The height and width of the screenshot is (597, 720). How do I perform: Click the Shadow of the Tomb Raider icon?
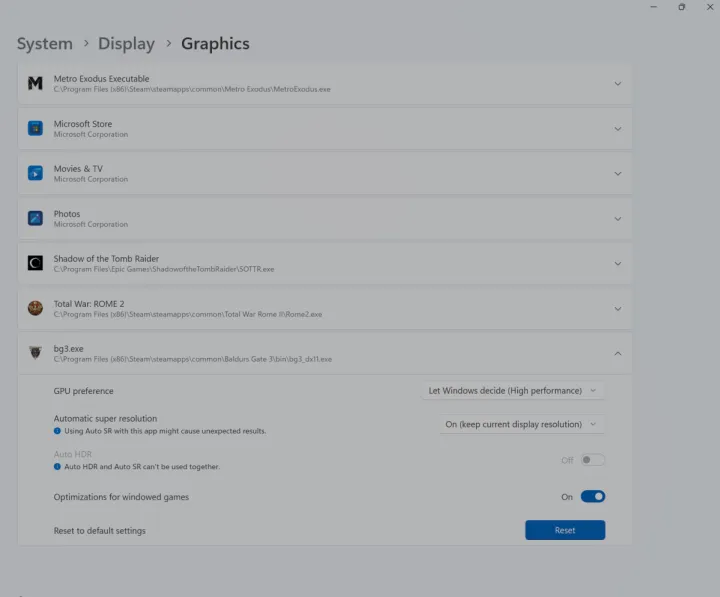[35, 263]
